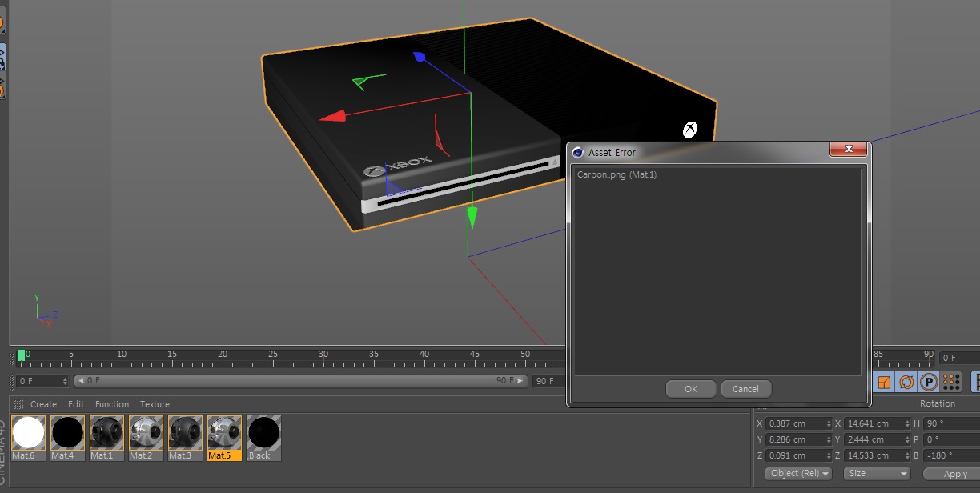Screen dimensions: 980x493
Task: Step the Z size value 14.533 cm
Action: (x=906, y=455)
